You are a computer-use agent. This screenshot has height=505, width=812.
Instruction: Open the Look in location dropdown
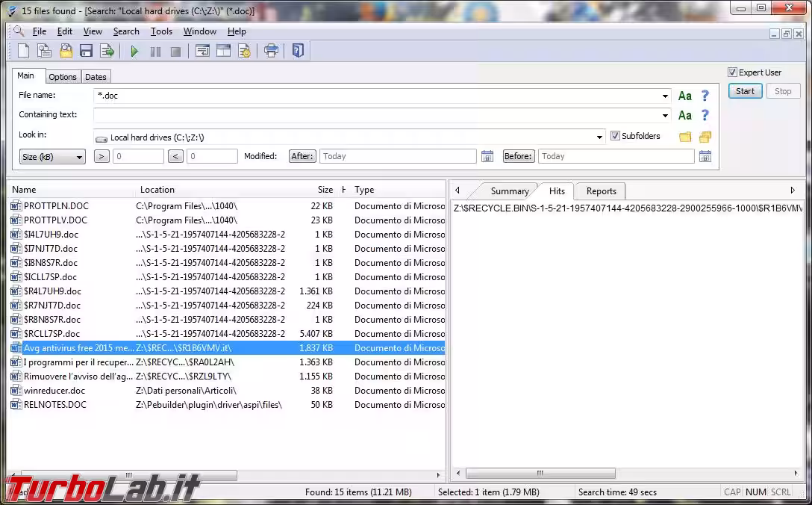(600, 137)
